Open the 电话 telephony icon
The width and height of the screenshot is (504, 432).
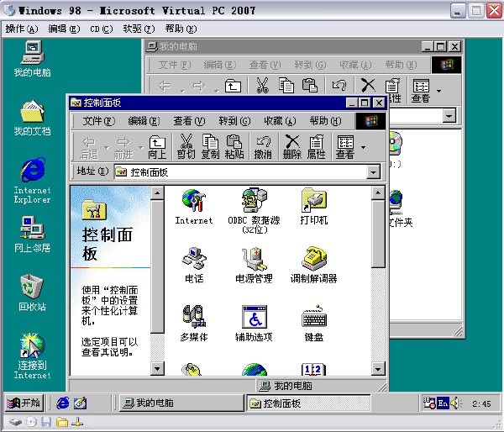point(194,265)
